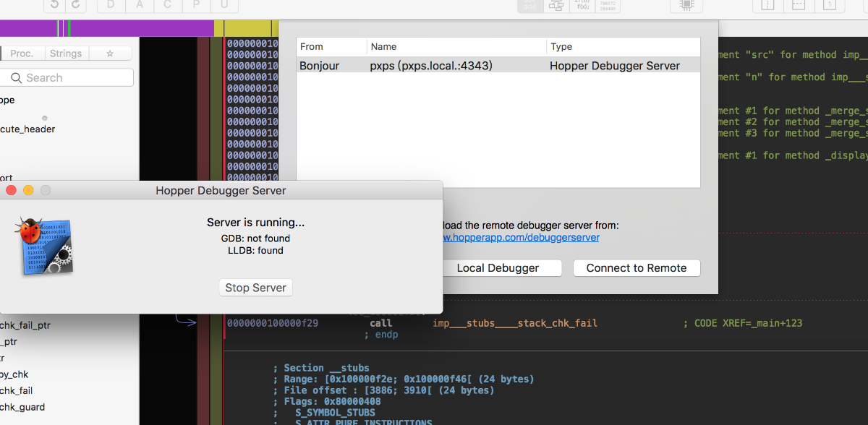Screen dimensions: 868x425
Task: Select the hexadecimal view mode icon
Action: pyautogui.click(x=606, y=5)
